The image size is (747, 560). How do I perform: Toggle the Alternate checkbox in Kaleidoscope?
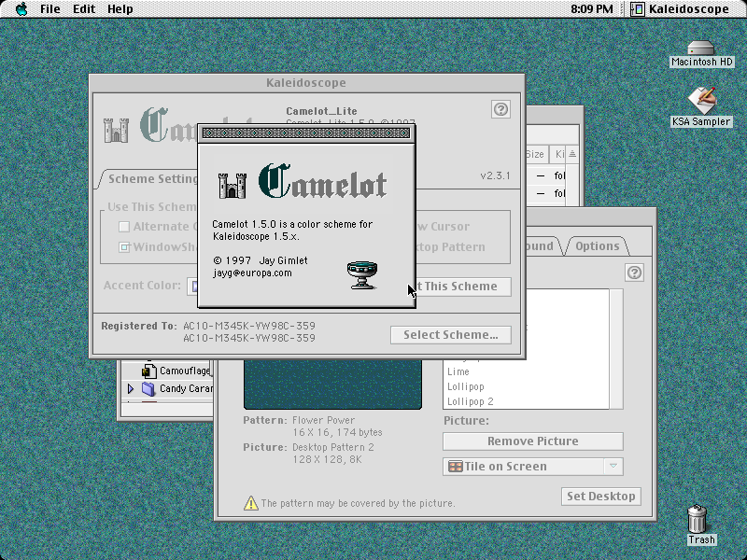[x=124, y=227]
